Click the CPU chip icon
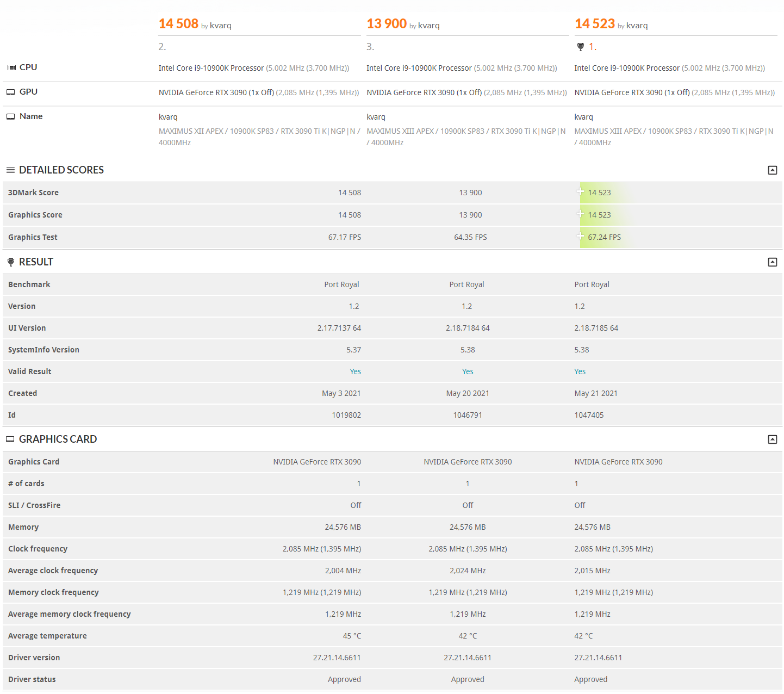 pos(11,67)
